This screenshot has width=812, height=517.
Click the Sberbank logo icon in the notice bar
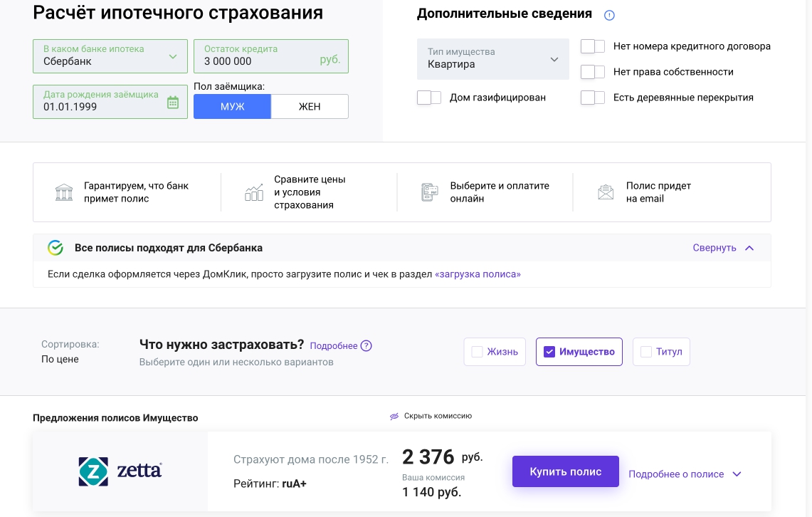56,248
